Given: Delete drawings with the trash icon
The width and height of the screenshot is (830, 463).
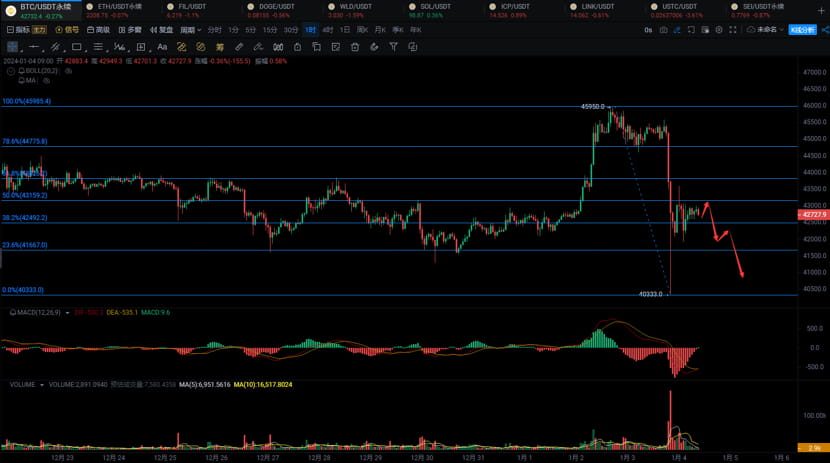Looking at the screenshot, I should 355,47.
